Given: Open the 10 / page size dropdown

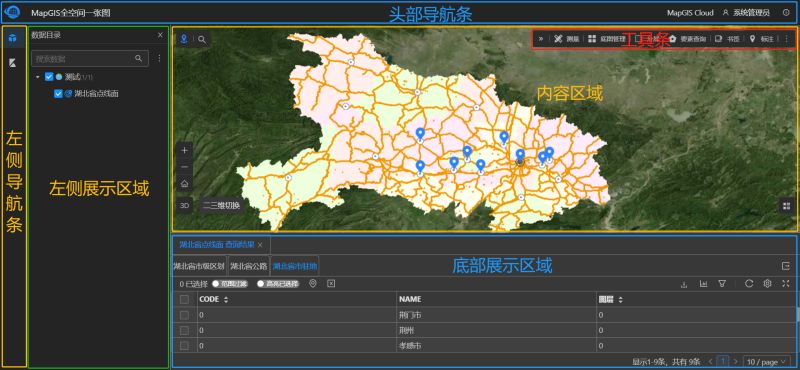Looking at the screenshot, I should click(767, 361).
